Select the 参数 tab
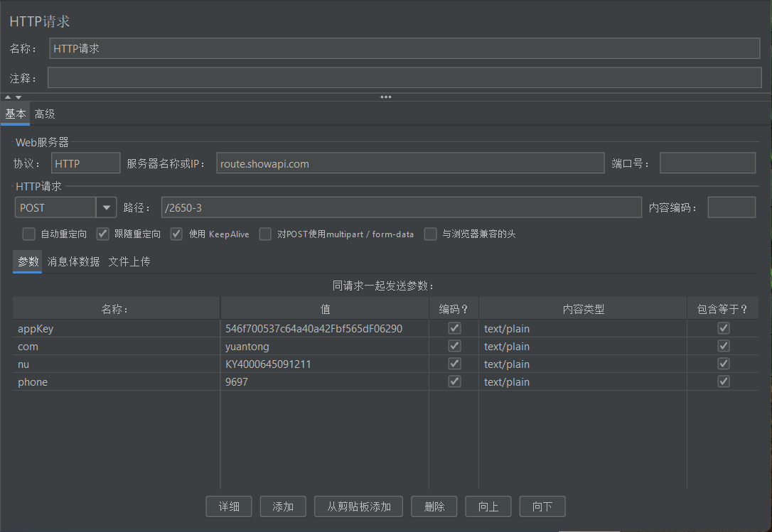This screenshot has height=532, width=772. click(x=28, y=261)
